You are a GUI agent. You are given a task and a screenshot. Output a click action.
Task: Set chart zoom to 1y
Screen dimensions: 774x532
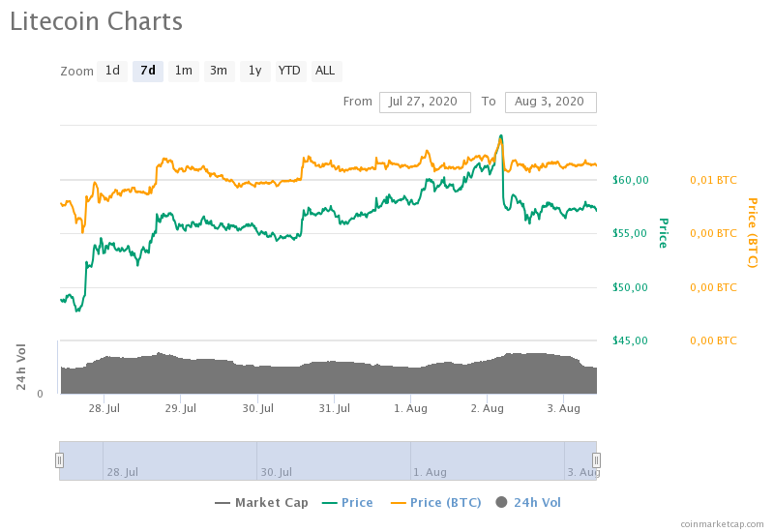pyautogui.click(x=254, y=71)
